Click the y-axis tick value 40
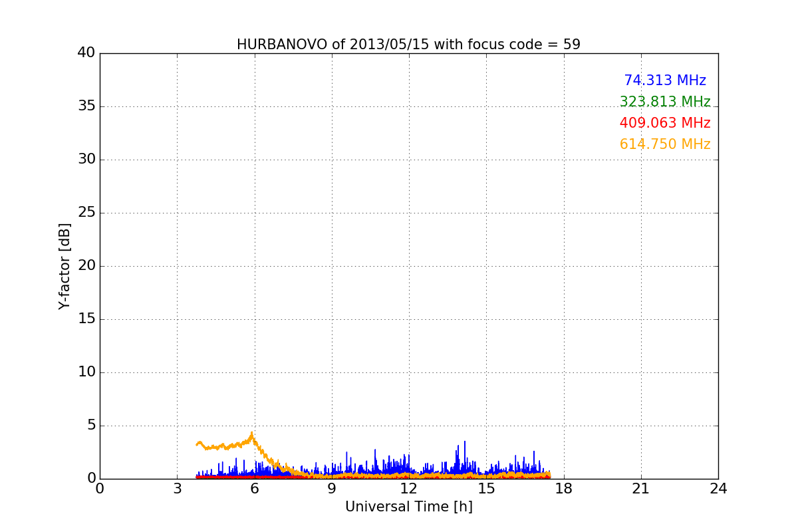This screenshot has width=798, height=532. click(86, 53)
